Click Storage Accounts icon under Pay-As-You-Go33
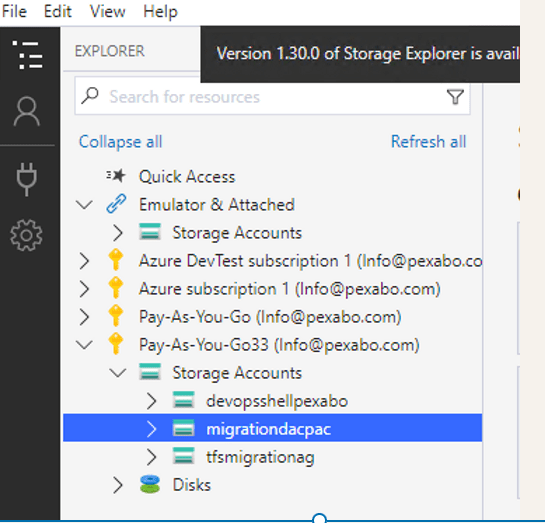Screen dimensions: 545x523 tap(150, 372)
